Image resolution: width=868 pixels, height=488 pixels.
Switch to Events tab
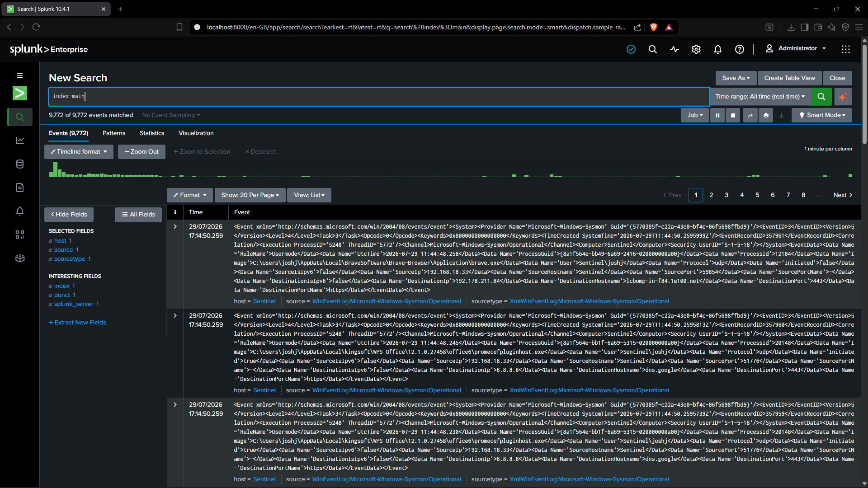click(68, 133)
